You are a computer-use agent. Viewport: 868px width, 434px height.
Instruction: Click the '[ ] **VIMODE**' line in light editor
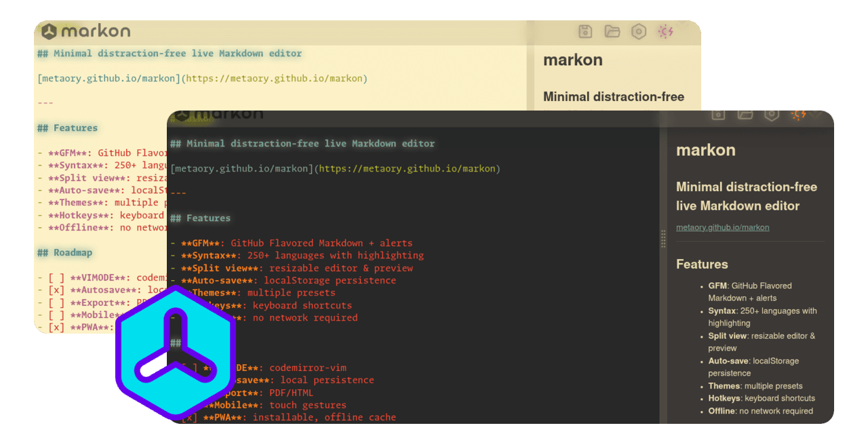click(x=102, y=278)
